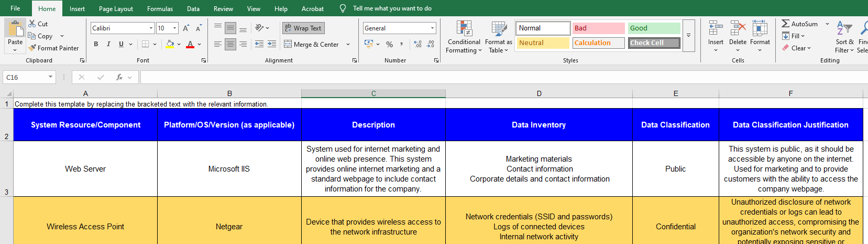Increase cell indent
868x244 pixels.
pyautogui.click(x=272, y=44)
